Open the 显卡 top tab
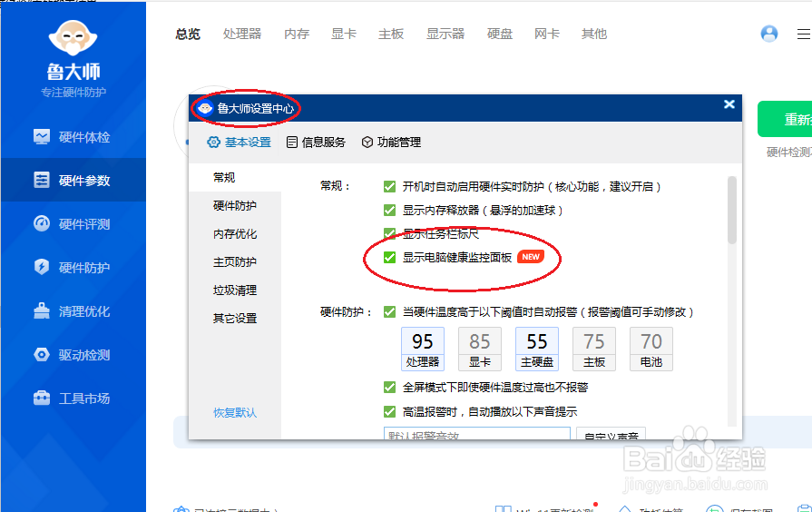The width and height of the screenshot is (812, 512). (x=344, y=34)
